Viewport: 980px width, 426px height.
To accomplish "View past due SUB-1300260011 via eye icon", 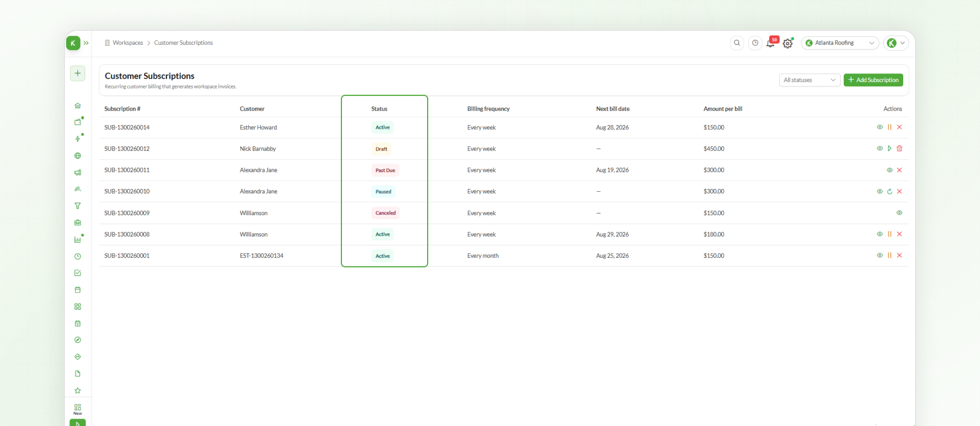I will click(x=889, y=170).
